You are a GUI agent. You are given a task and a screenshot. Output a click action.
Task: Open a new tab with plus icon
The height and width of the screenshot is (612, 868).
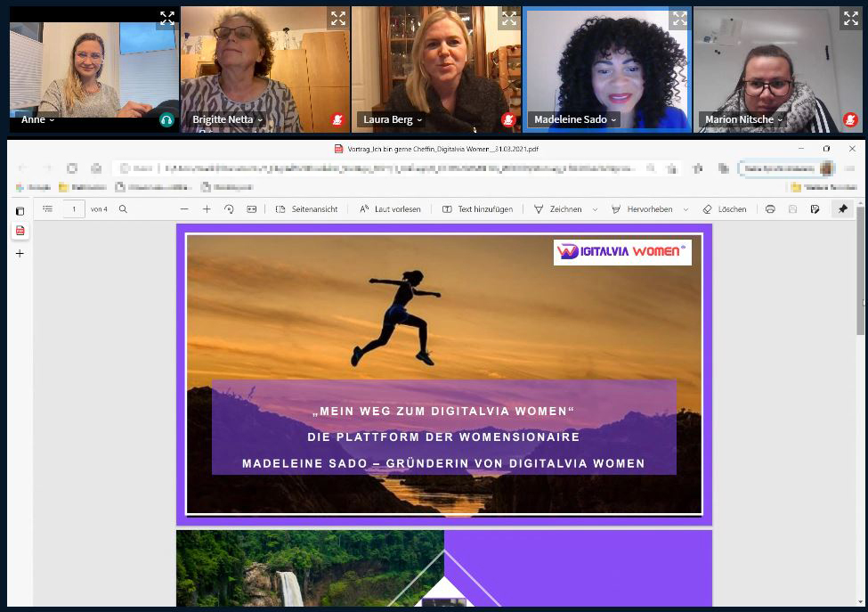[x=20, y=254]
